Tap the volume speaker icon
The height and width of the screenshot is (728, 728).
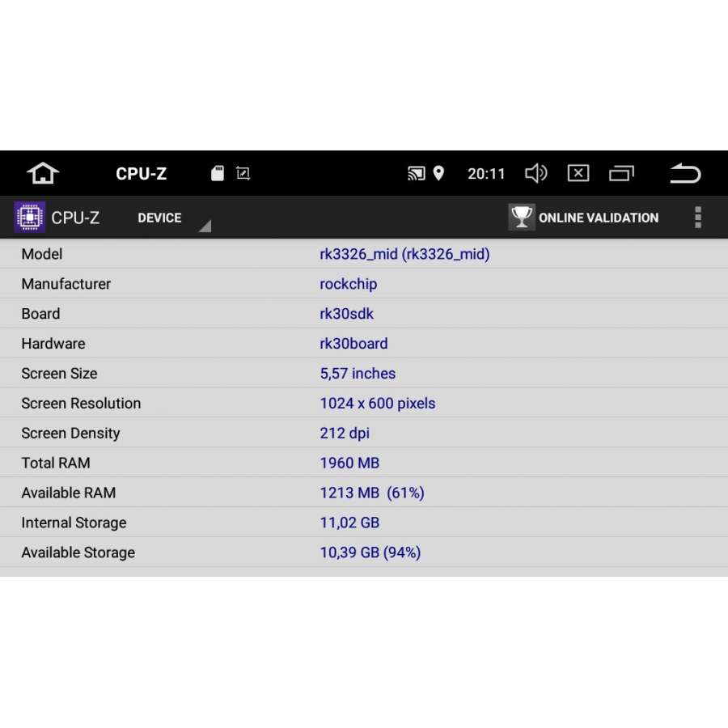(x=536, y=173)
